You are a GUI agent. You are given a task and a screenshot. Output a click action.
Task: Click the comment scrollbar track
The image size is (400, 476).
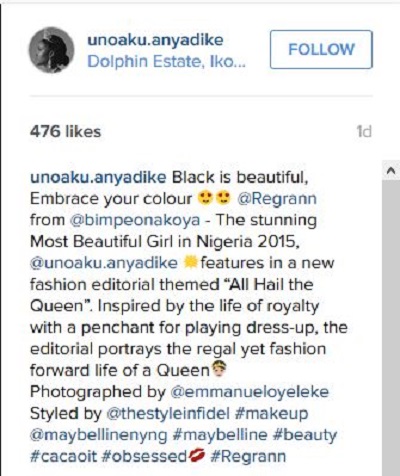pyautogui.click(x=391, y=328)
